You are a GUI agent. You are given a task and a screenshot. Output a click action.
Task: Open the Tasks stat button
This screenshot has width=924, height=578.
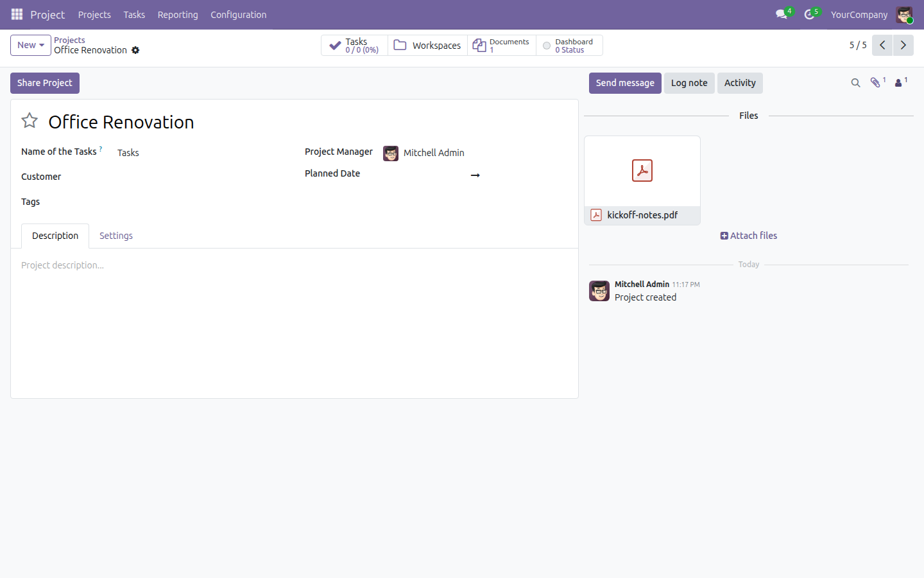[354, 46]
